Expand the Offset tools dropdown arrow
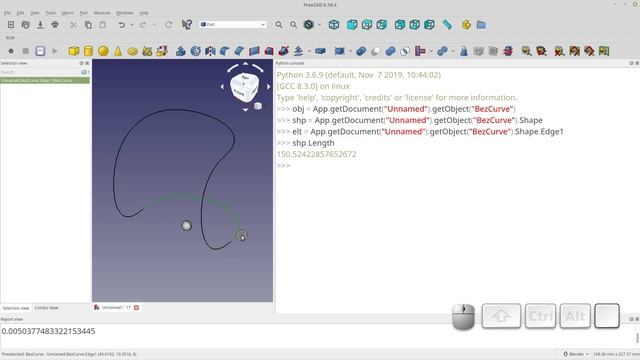 point(309,51)
